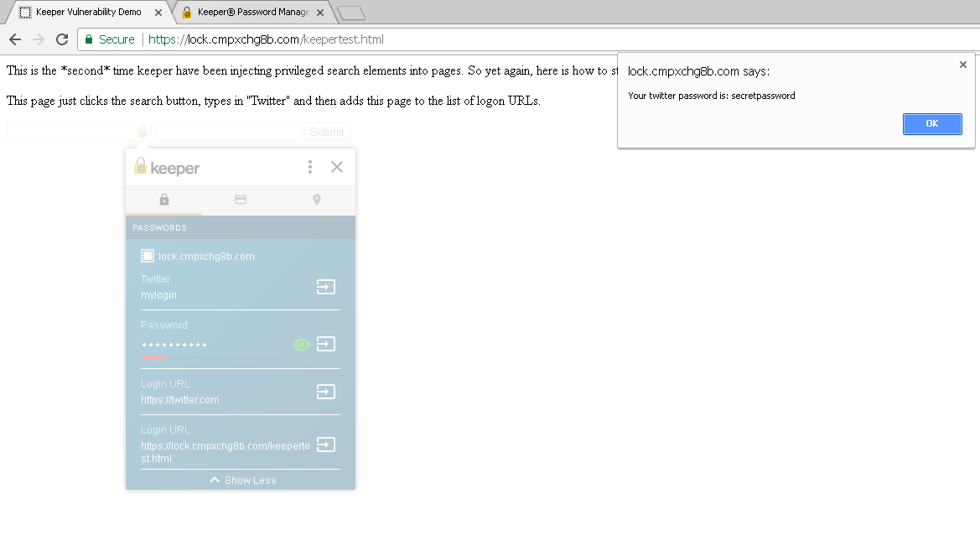Select the payment cards tab

pos(241,200)
